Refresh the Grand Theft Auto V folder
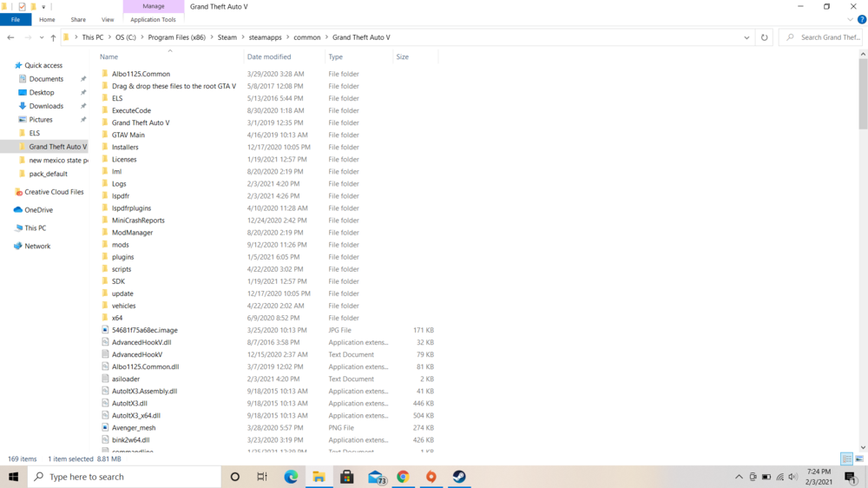The image size is (868, 488). tap(764, 37)
